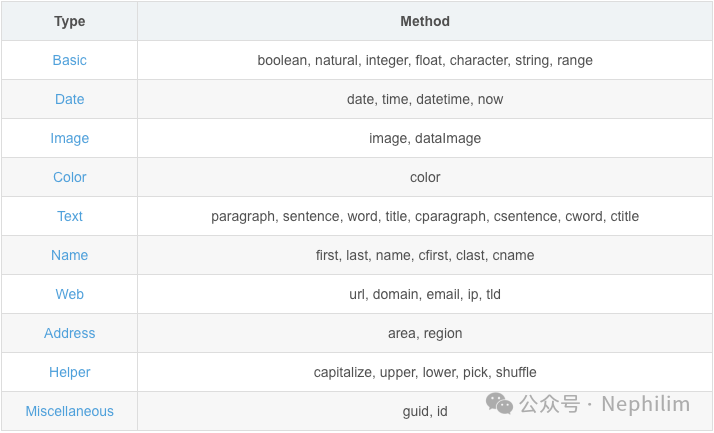This screenshot has width=714, height=433.
Task: Click the image, dataImage methods cell
Action: tap(425, 138)
